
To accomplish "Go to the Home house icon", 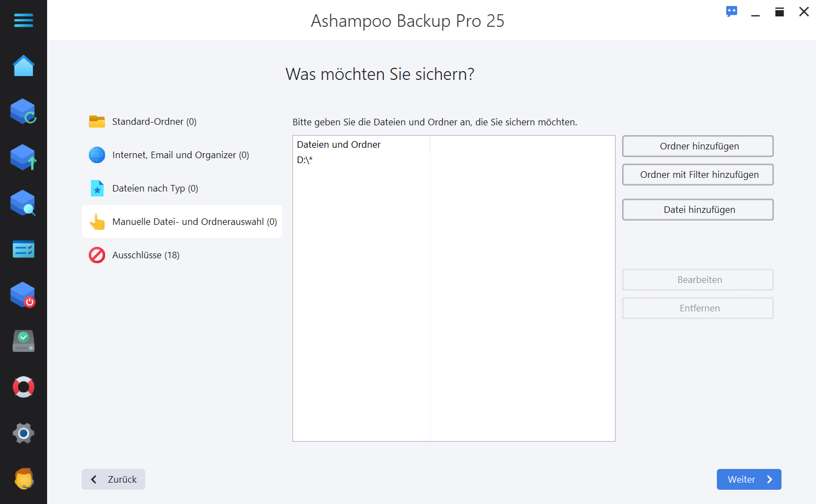I will point(24,66).
